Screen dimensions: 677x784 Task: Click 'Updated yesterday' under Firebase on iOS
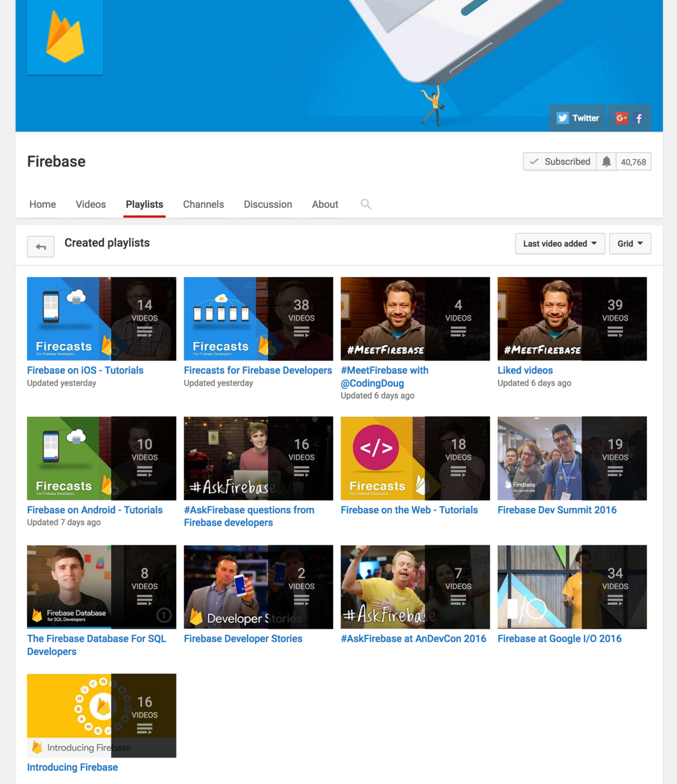(62, 383)
